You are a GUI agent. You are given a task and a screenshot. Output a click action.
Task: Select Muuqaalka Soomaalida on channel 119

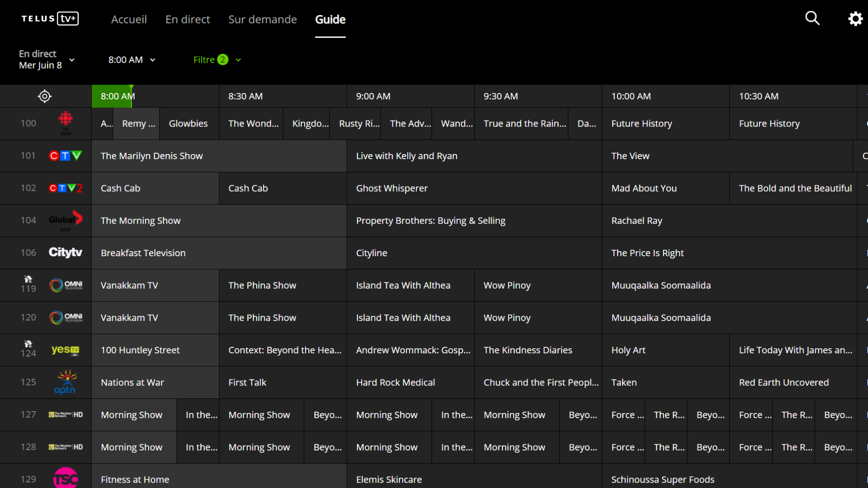point(730,286)
